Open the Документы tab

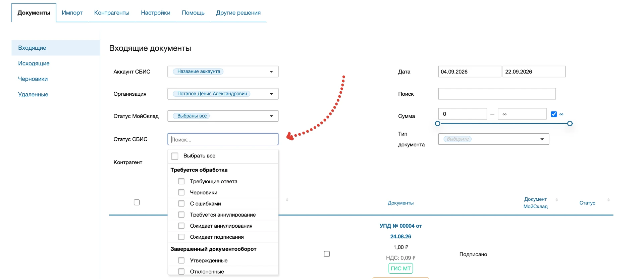pyautogui.click(x=34, y=13)
